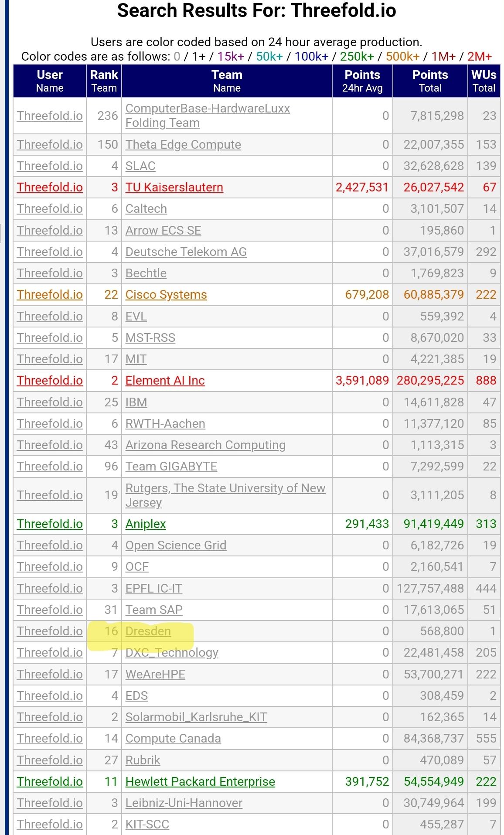Click Threefold.io user link in Element AI row

click(50, 380)
